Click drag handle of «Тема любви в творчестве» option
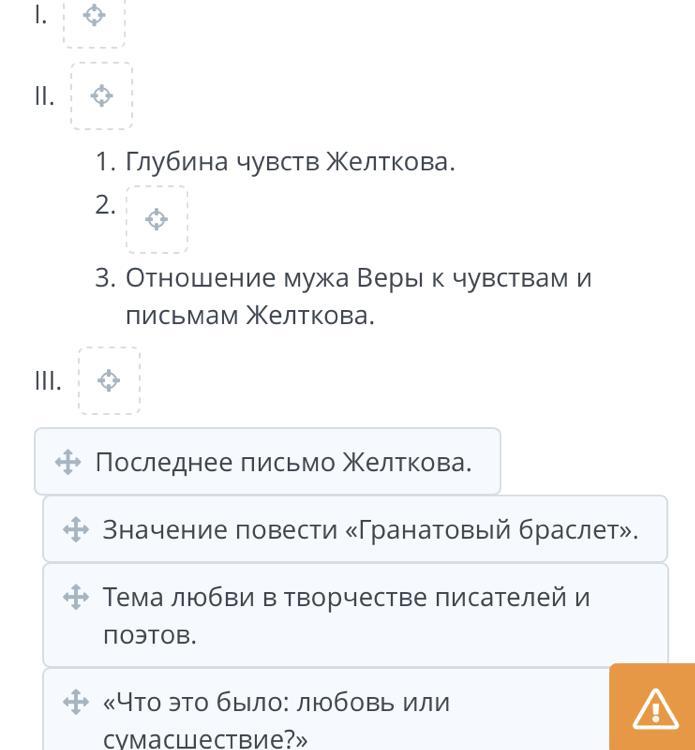Image resolution: width=695 pixels, height=750 pixels. 76,598
